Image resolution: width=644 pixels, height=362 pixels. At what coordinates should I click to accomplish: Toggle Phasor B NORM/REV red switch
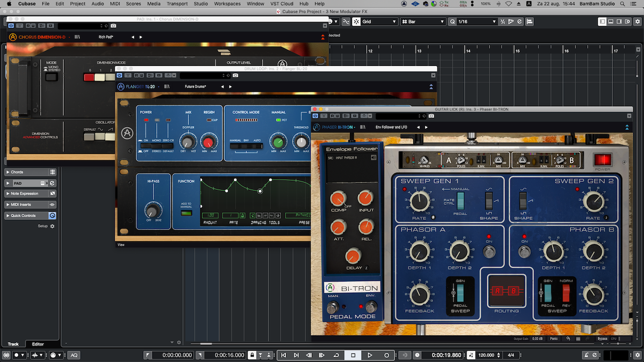pos(566,294)
